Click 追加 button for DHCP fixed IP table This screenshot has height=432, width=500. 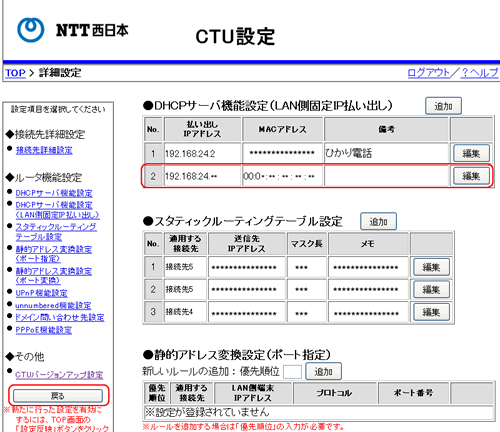pyautogui.click(x=443, y=106)
